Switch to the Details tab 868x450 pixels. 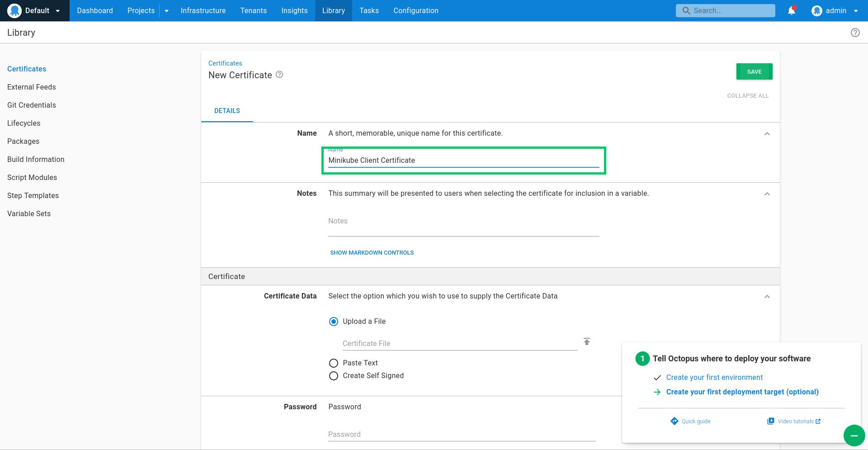(227, 111)
